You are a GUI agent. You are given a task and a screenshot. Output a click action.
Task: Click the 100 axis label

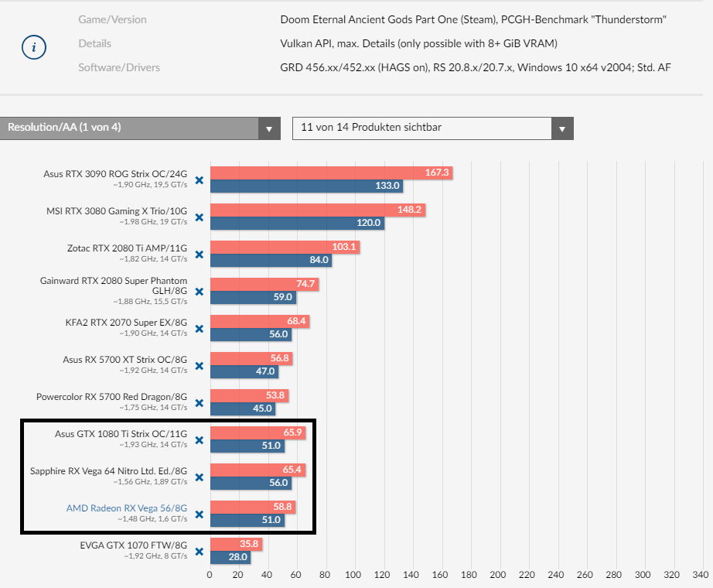353,575
